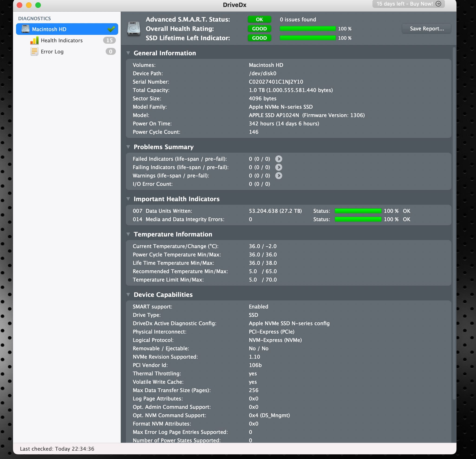The image size is (476, 459).
Task: Click Temperature Limit value 5.0 / 70.0
Action: pyautogui.click(x=263, y=280)
